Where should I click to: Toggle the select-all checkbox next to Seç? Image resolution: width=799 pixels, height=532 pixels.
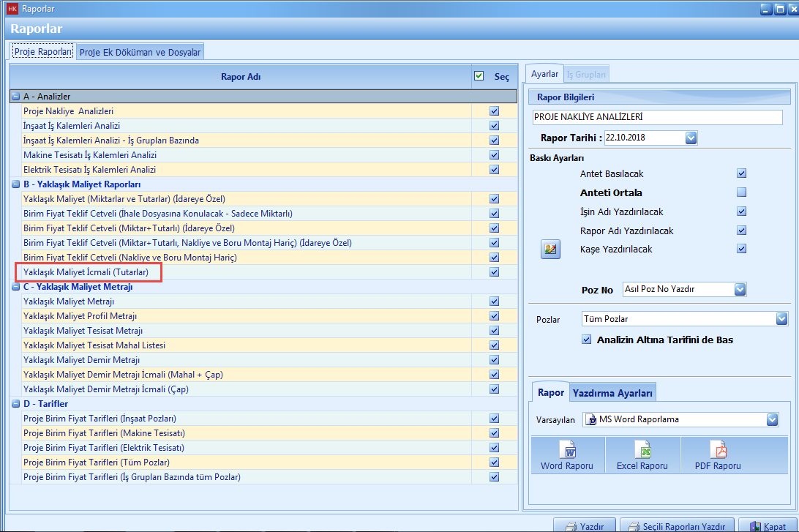click(479, 76)
